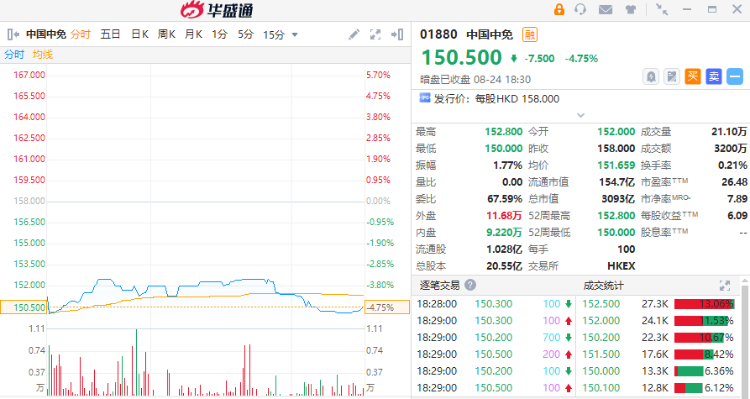Open the lock icon in title bar
Screen dimensions: 750x399
click(x=559, y=9)
